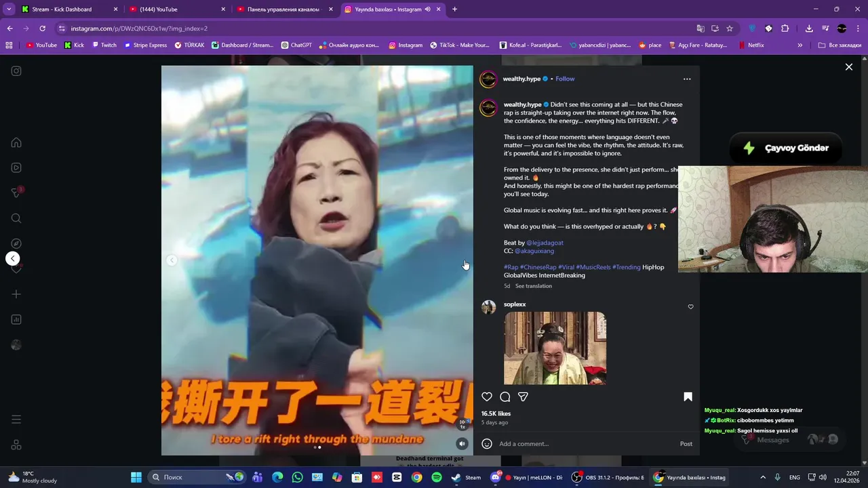Switch to the (1444) YouTube tab
The height and width of the screenshot is (488, 868).
176,9
